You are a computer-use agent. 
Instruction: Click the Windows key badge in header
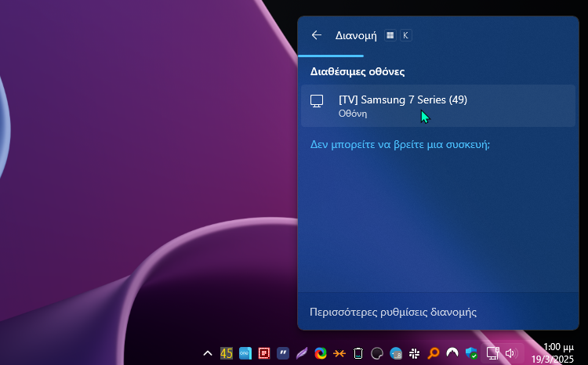click(x=390, y=35)
